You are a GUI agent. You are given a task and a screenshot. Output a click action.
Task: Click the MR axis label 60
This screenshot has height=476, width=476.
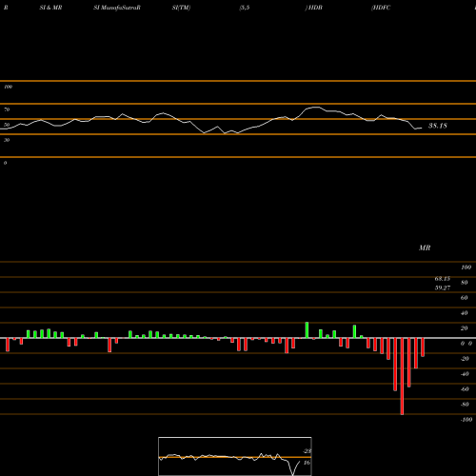(x=465, y=298)
